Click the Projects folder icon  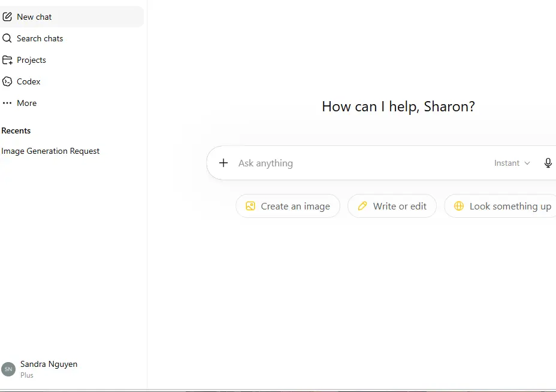point(7,60)
